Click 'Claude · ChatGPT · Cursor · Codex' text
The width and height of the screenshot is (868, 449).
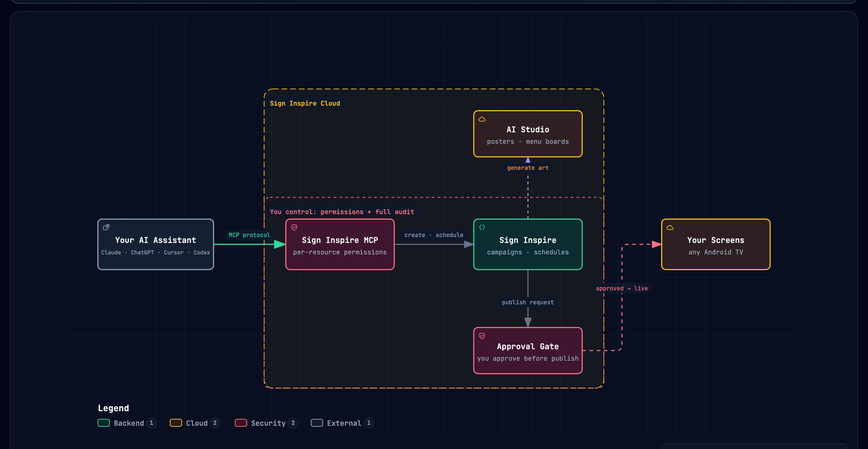click(x=156, y=253)
